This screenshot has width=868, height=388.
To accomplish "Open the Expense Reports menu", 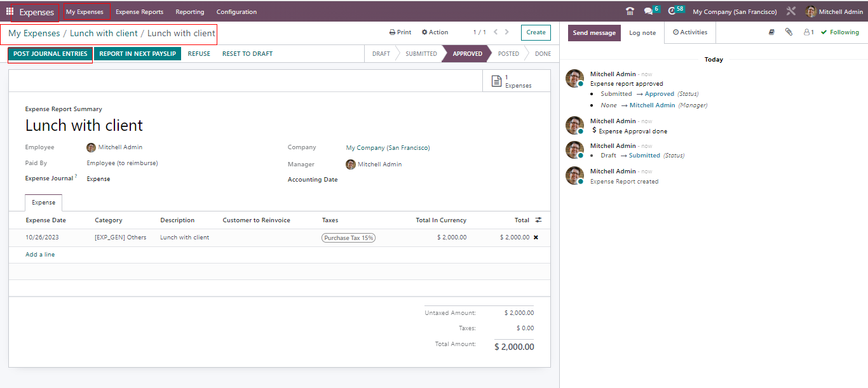I will (x=139, y=12).
